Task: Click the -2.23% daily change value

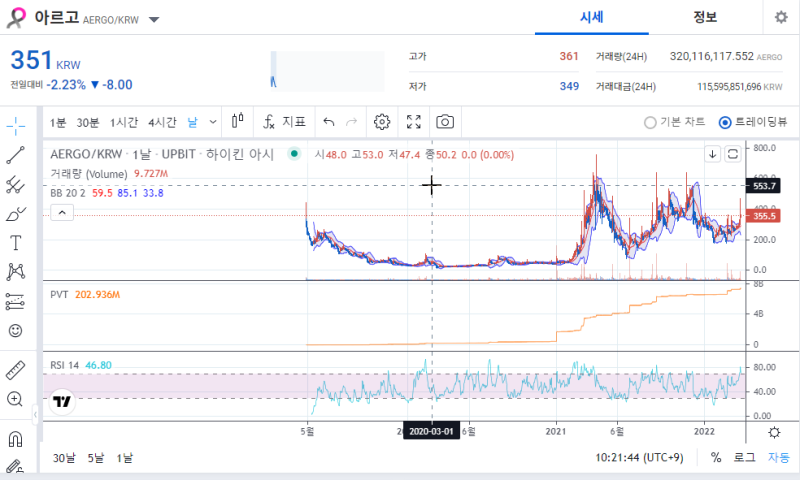Action: tap(66, 85)
